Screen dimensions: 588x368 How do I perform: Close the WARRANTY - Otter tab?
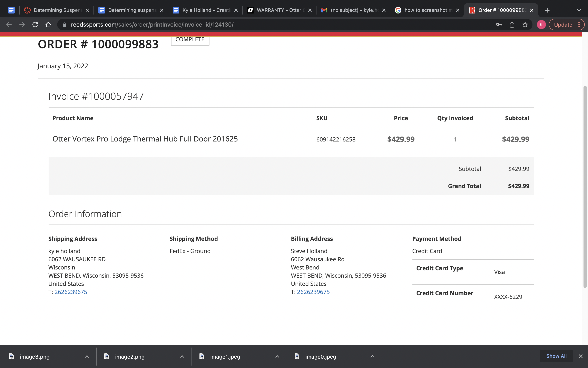point(310,10)
